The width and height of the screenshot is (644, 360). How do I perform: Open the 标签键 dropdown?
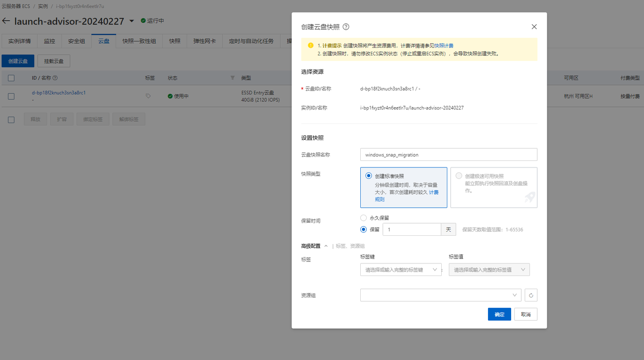coord(401,269)
